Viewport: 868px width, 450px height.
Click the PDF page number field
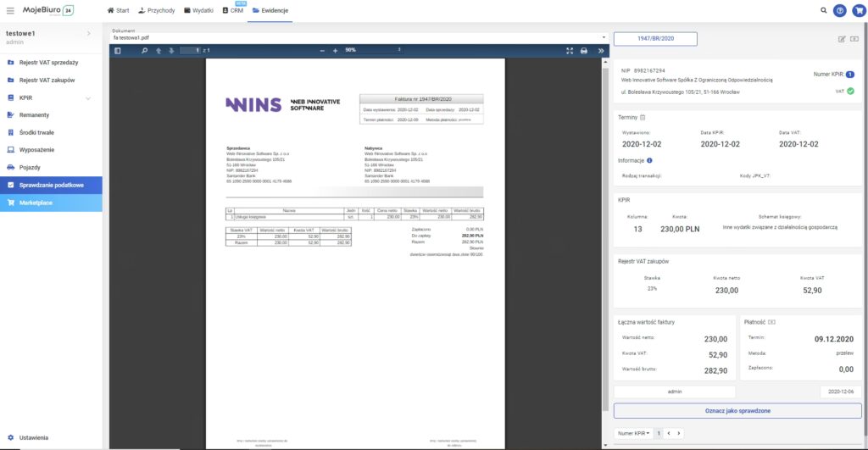click(191, 51)
